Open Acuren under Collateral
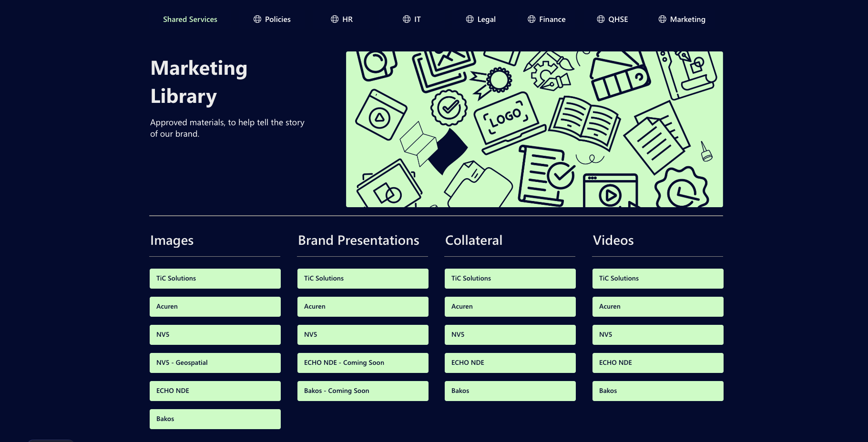 click(x=510, y=307)
